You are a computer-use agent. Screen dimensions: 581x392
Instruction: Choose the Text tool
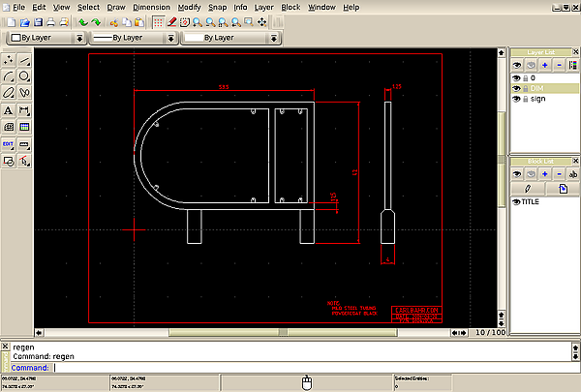coord(9,110)
